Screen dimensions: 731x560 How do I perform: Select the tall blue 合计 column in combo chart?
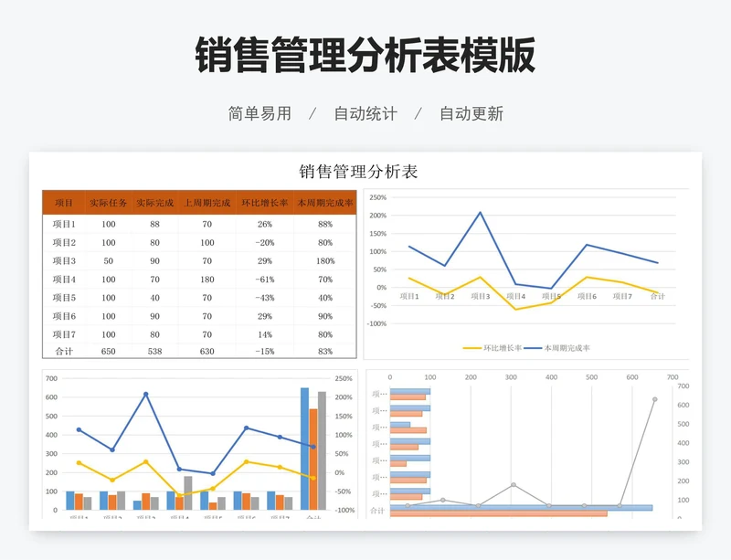tap(305, 449)
